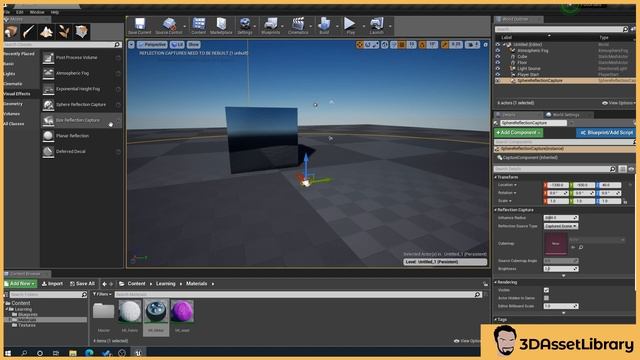Toggle the viewport grid snapping icon
This screenshot has width=640, height=360.
coord(402,44)
